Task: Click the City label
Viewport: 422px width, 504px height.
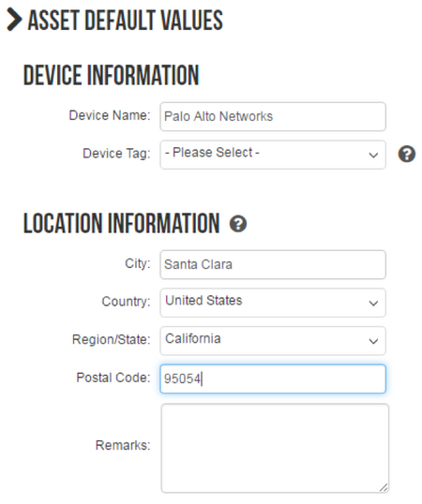Action: [138, 263]
